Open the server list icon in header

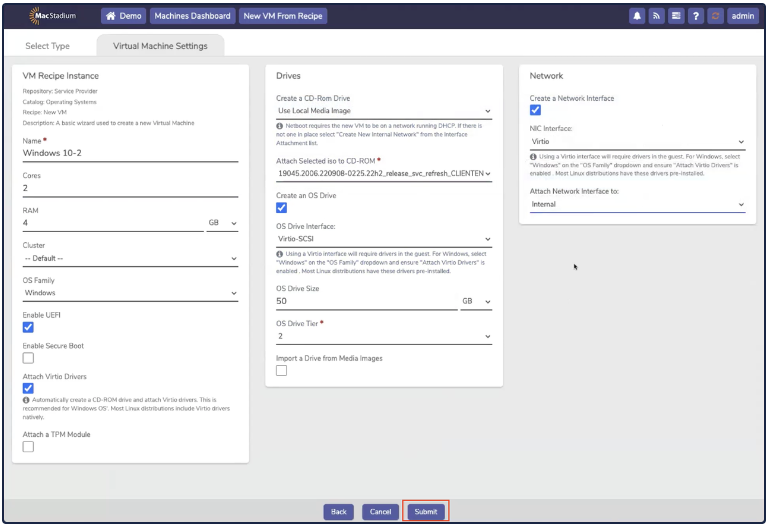(676, 16)
